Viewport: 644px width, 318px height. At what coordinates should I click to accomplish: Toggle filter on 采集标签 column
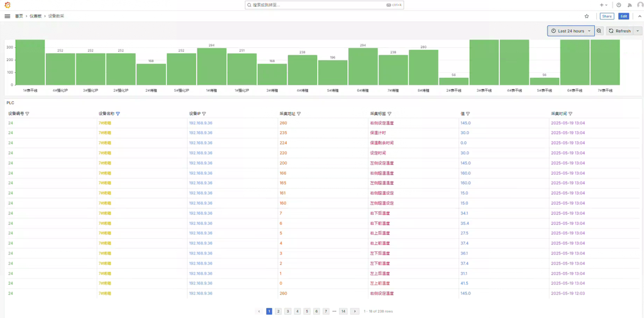coord(389,114)
